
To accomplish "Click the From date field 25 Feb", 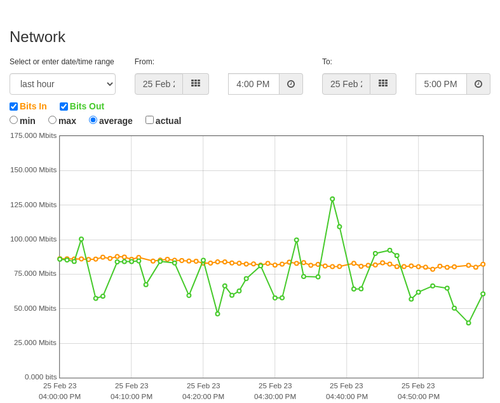I will tap(159, 84).
